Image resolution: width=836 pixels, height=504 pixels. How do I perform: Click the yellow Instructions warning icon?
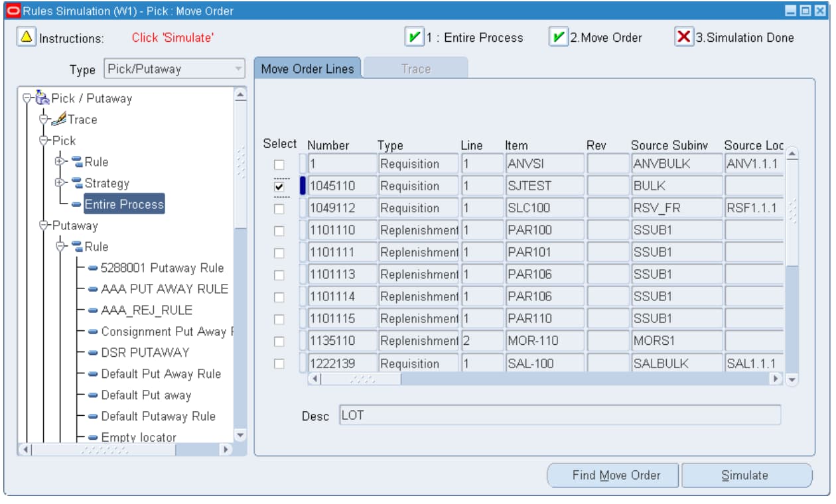click(x=27, y=37)
